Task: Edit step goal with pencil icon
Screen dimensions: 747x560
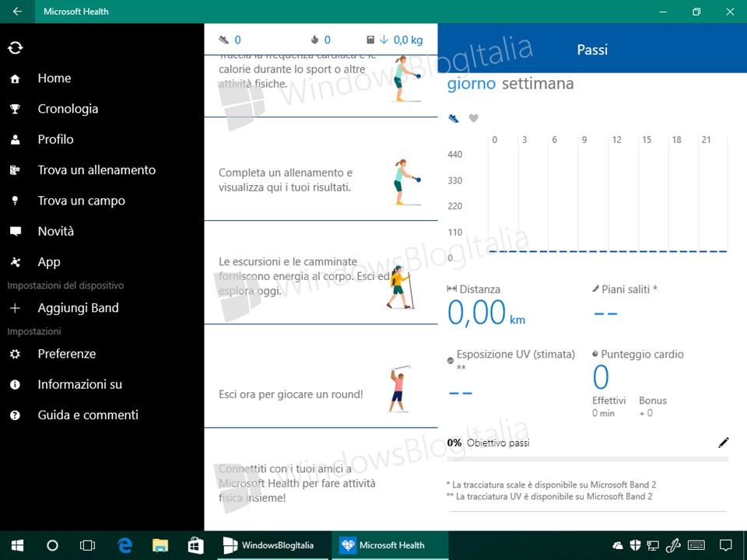Action: point(723,443)
